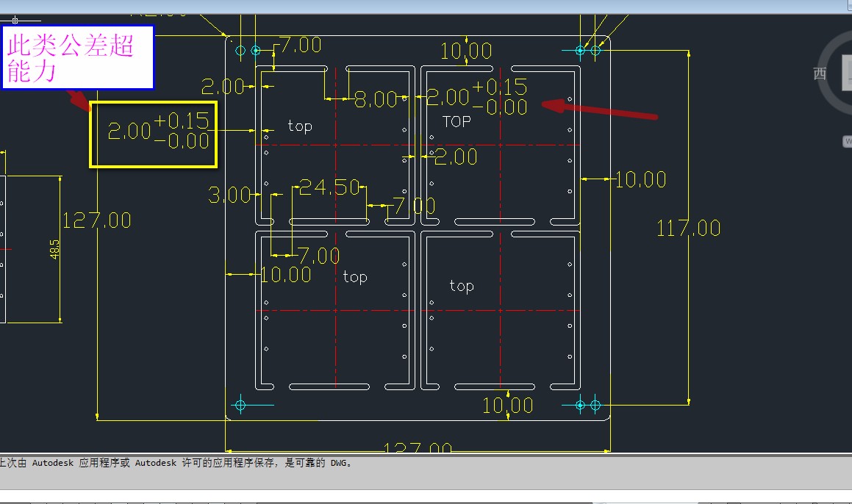Select the 24.50 dimension text
The width and height of the screenshot is (852, 504).
pyautogui.click(x=329, y=187)
